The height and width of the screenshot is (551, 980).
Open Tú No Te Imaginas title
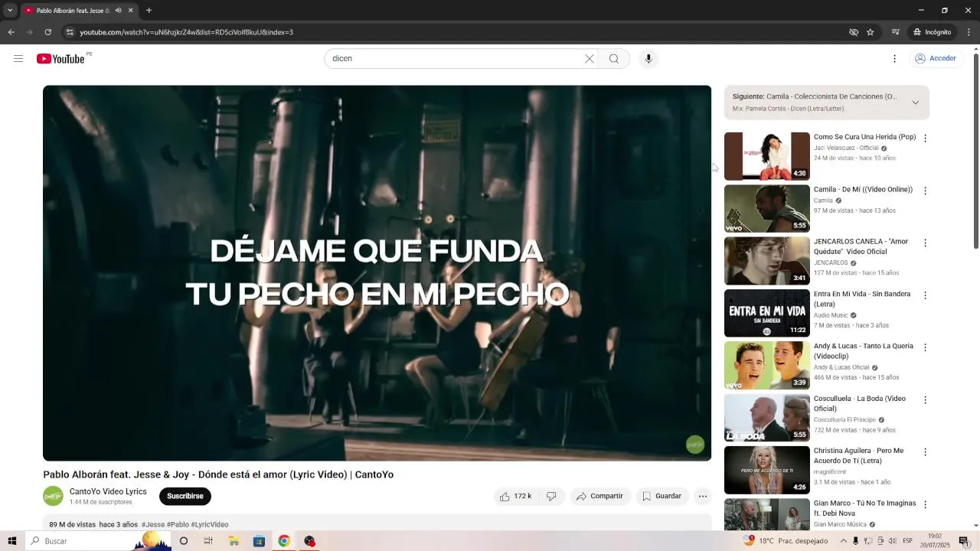(864, 508)
